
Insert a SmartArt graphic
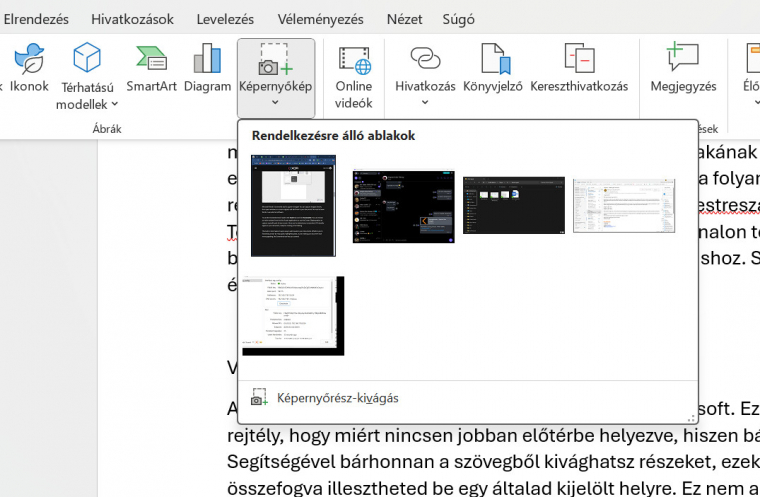pyautogui.click(x=151, y=68)
